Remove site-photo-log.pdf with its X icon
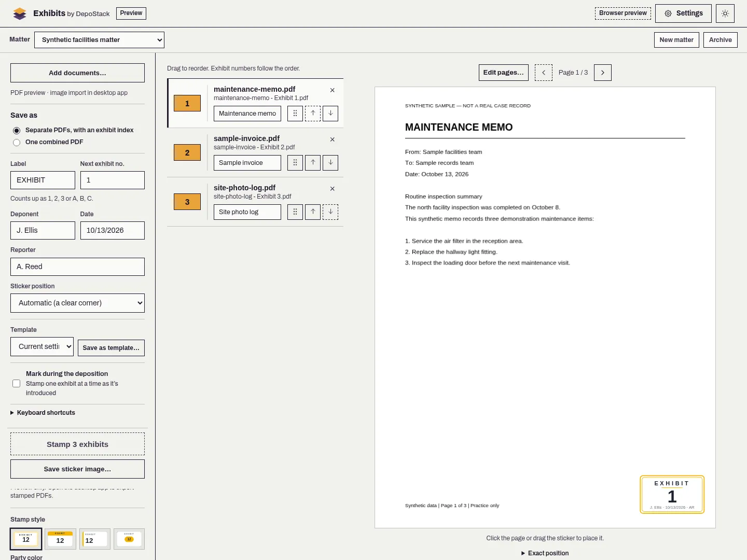This screenshot has height=560, width=747. coord(333,189)
